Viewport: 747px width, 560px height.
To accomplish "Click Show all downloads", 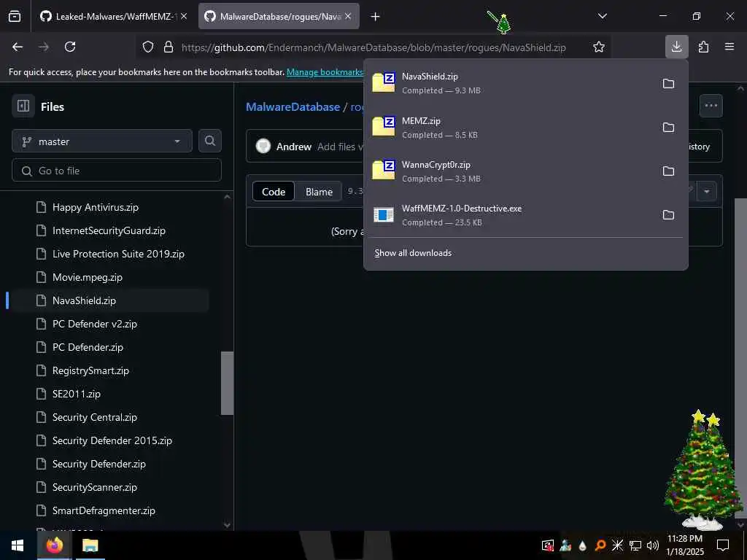I will (x=413, y=253).
